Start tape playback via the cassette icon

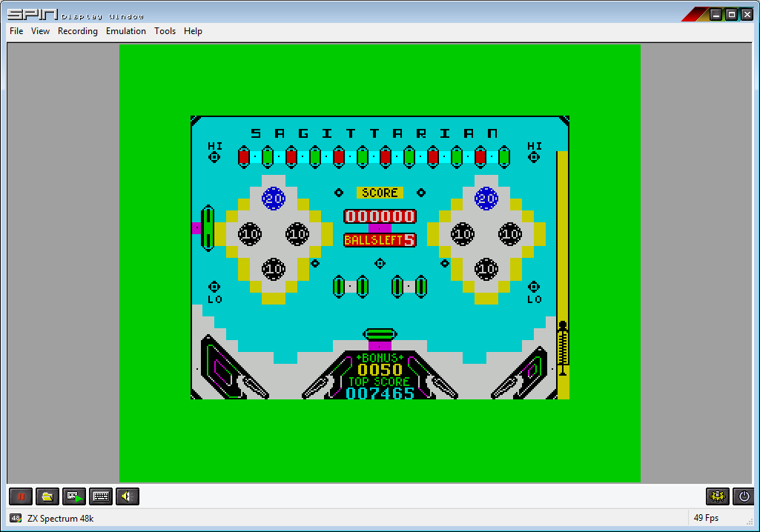(74, 496)
